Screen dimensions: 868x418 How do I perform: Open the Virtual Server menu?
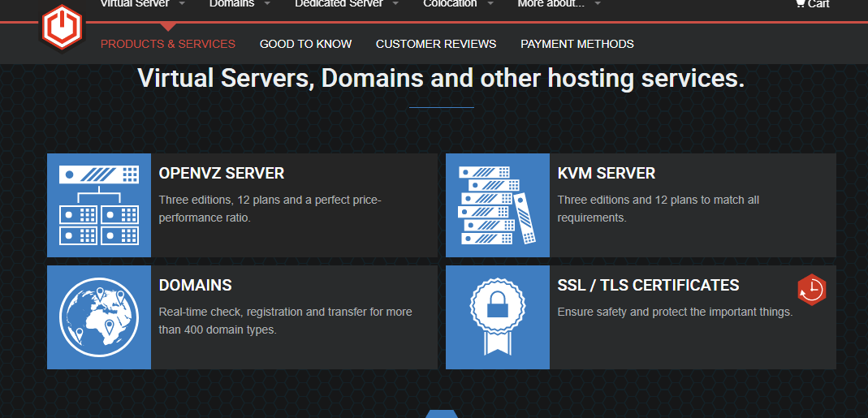pos(135,3)
